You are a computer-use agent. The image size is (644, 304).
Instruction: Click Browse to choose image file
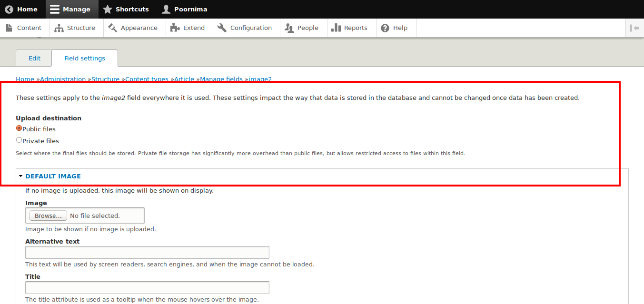48,216
